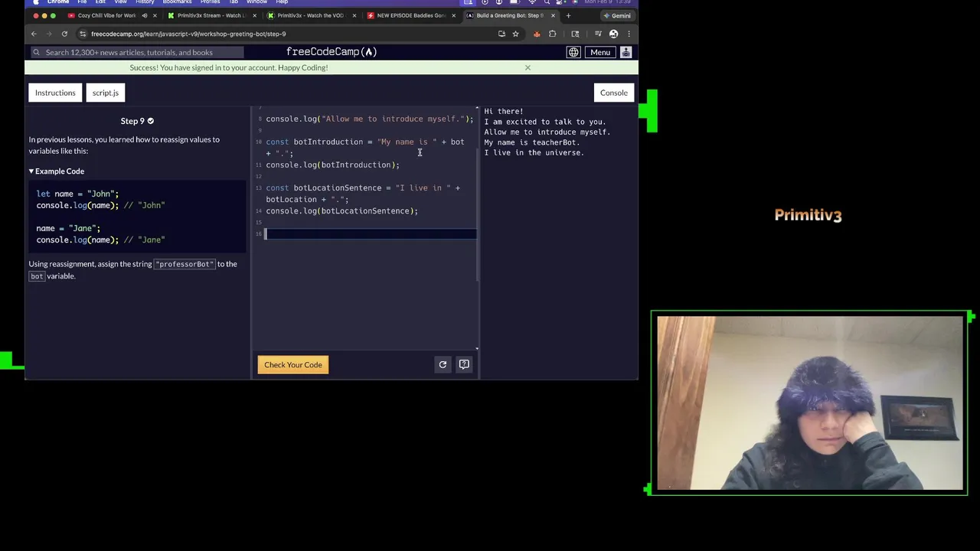
Task: Open Chrome's three-dot menu
Action: 629,34
